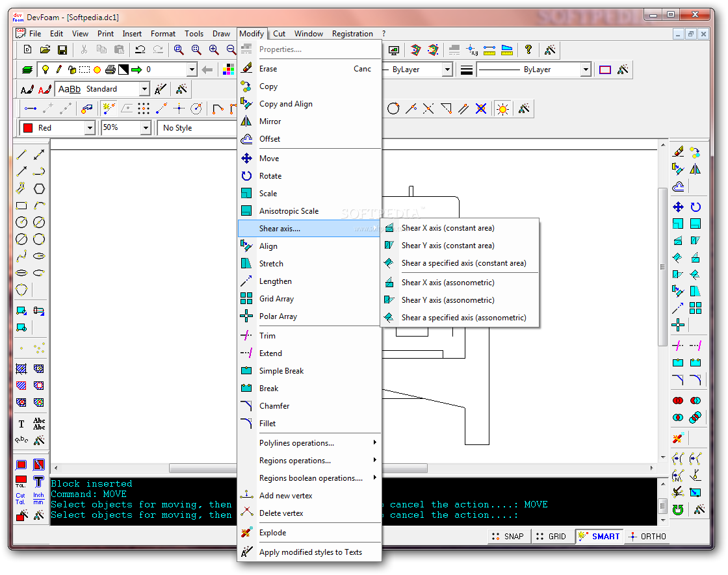Select Copy and Align from Modify menu
Image resolution: width=728 pixels, height=575 pixels.
pos(309,104)
